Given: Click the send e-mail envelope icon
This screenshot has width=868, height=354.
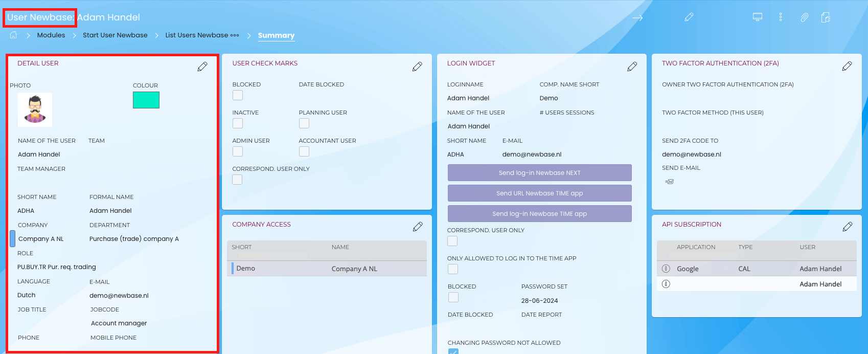Looking at the screenshot, I should 669,182.
